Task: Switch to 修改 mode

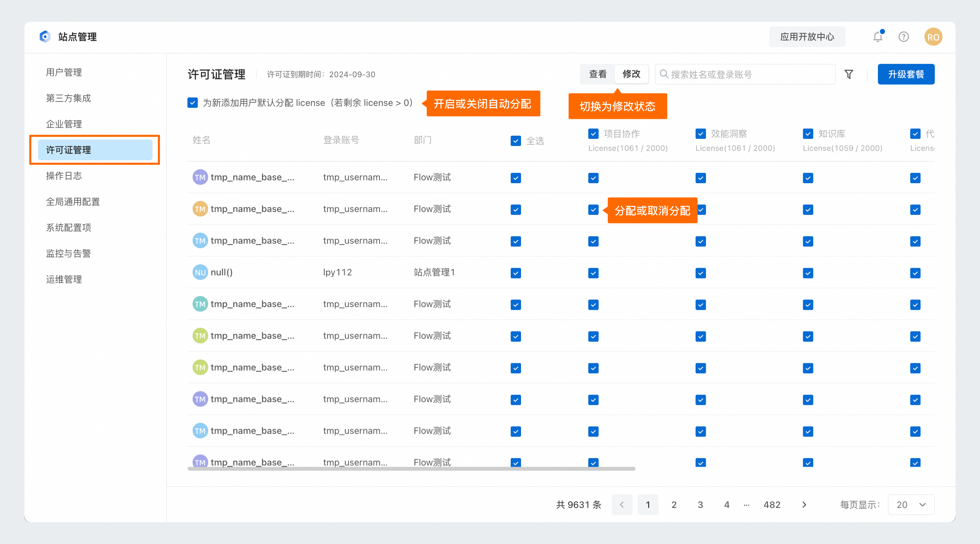Action: 632,74
